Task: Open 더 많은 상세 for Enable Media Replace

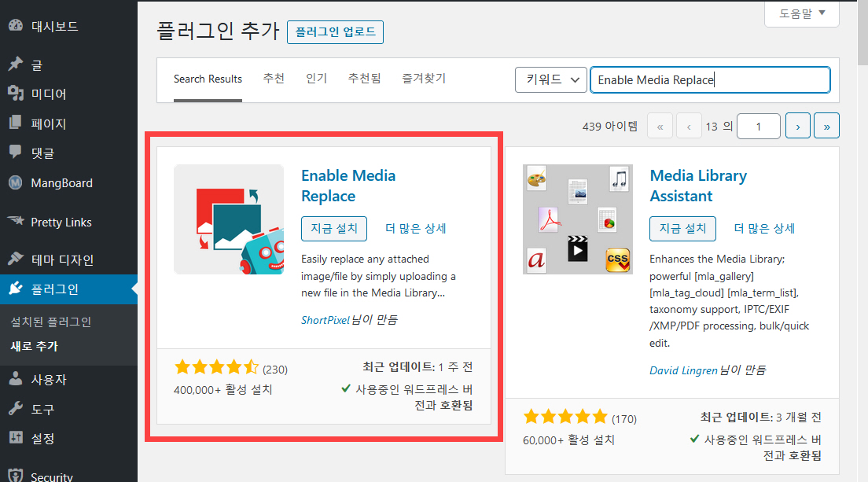Action: point(416,229)
